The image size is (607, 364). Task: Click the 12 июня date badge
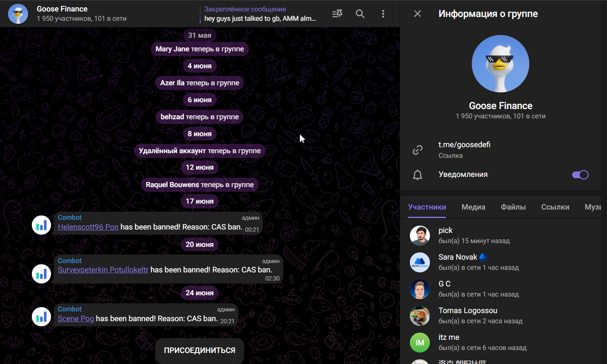pyautogui.click(x=200, y=167)
